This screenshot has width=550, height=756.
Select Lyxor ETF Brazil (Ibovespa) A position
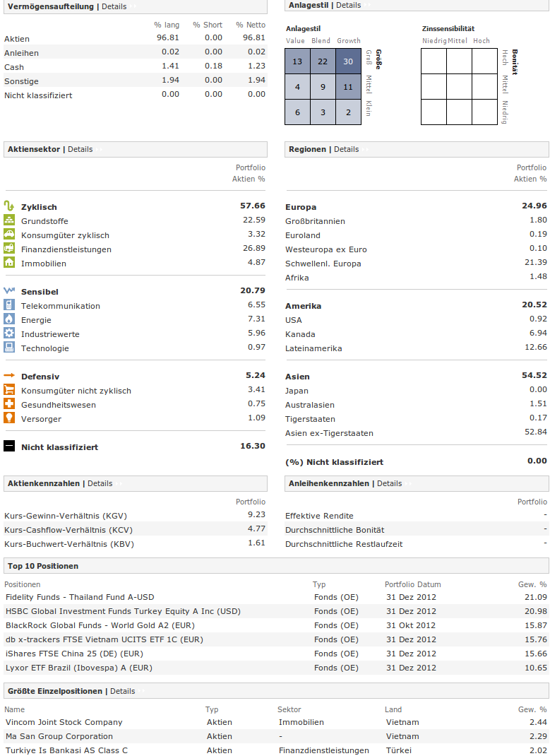coord(79,668)
